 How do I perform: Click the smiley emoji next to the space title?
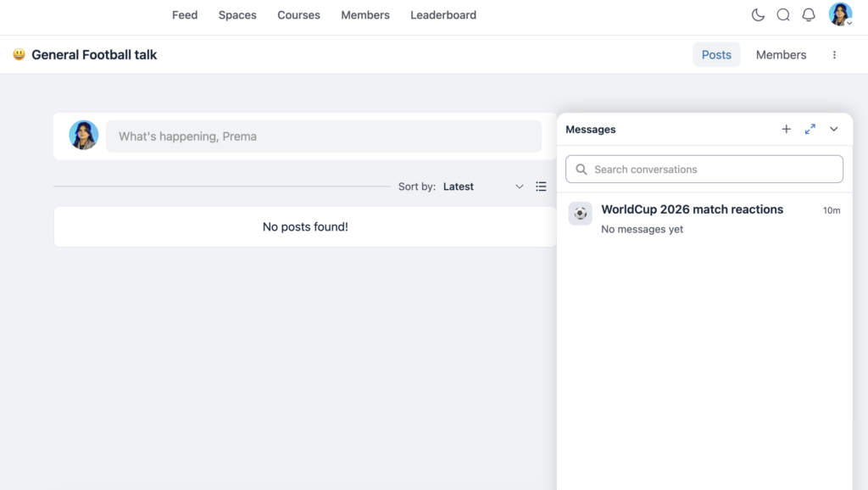[19, 54]
